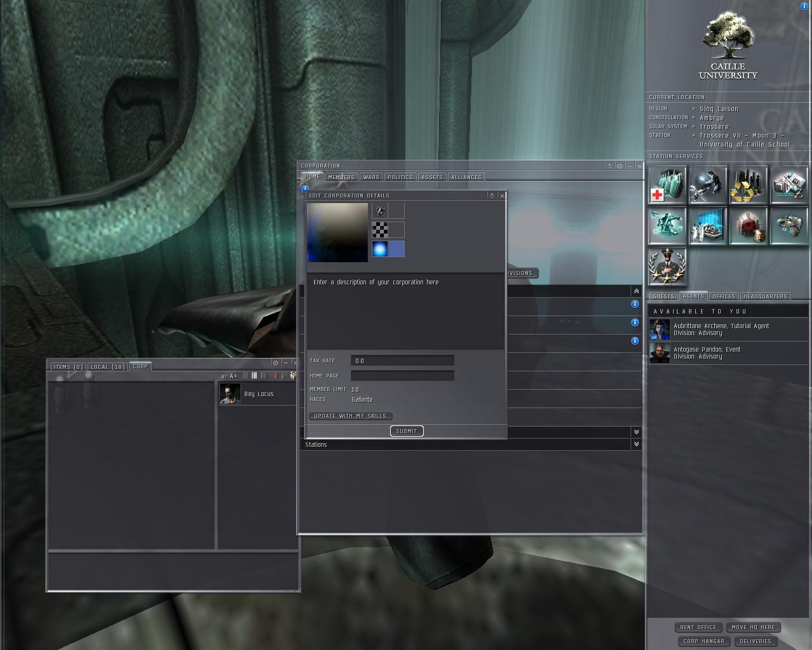Click the Submit button
Screen dimensions: 812x650
coord(407,431)
